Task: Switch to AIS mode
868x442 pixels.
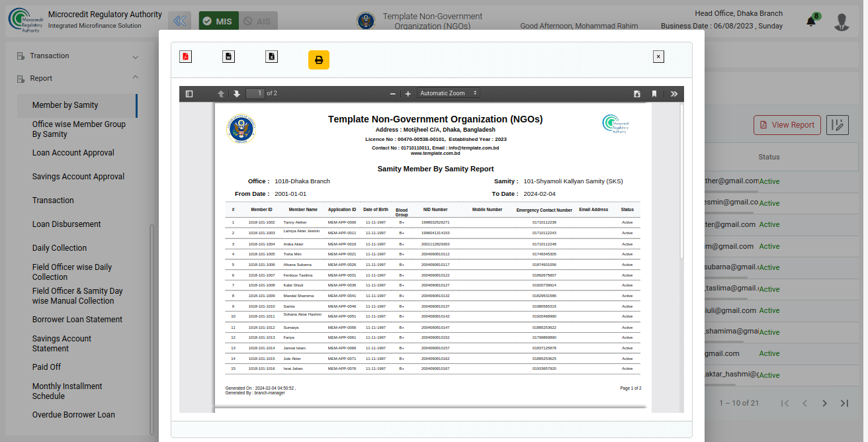Action: tap(258, 21)
